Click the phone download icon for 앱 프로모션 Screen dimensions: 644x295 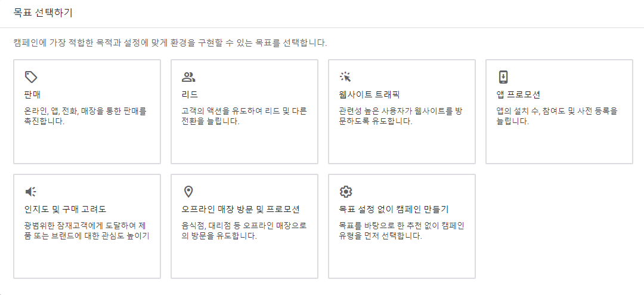[x=503, y=77]
